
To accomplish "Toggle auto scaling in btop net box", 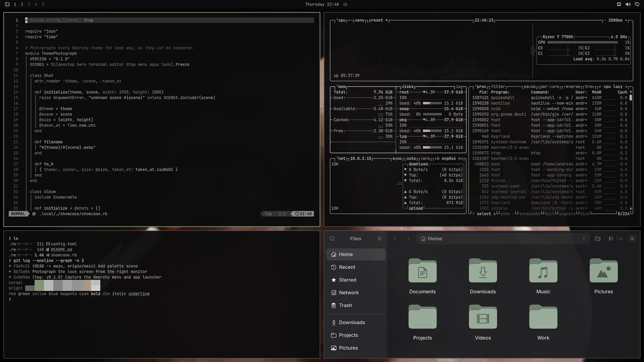I will tap(411, 159).
